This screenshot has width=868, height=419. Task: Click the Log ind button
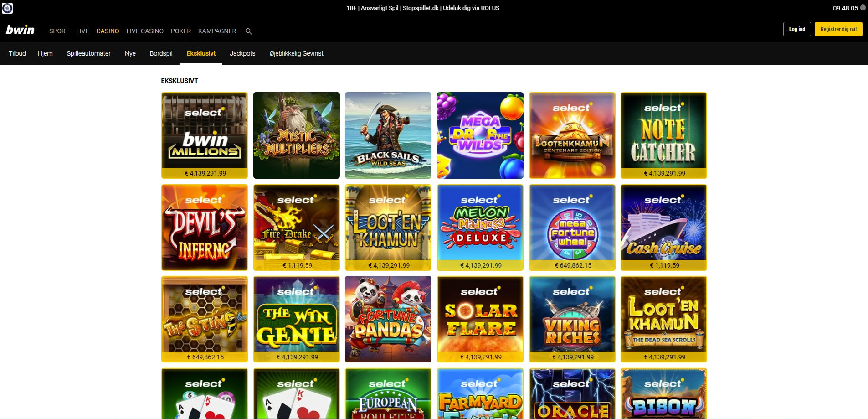click(797, 29)
